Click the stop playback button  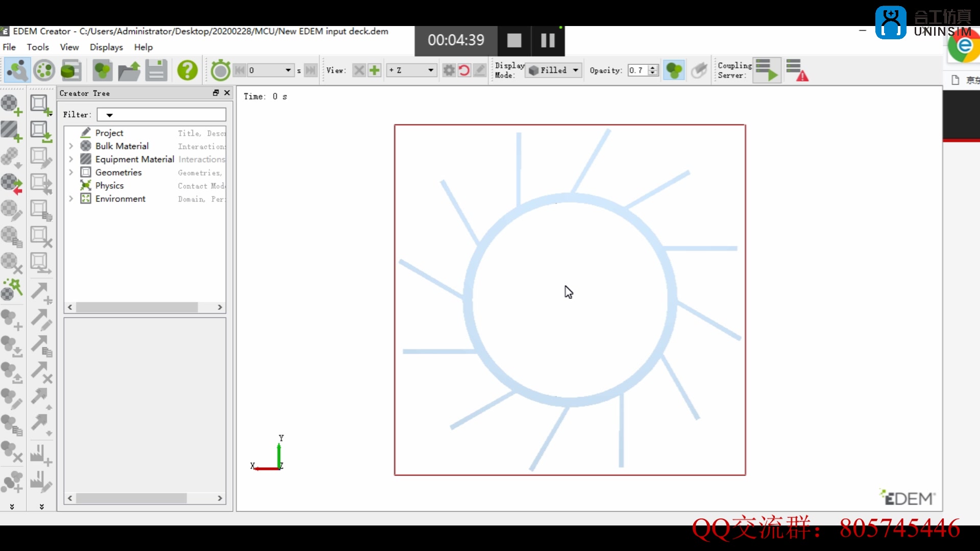click(x=513, y=40)
